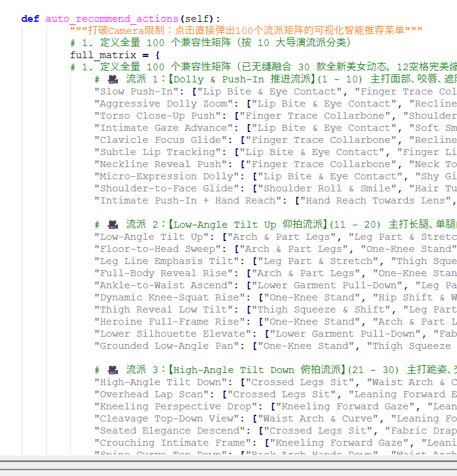Click the Dolly & Push-In 推进流派 heading comment
Screen dimensions: 457x476
[x=275, y=79]
